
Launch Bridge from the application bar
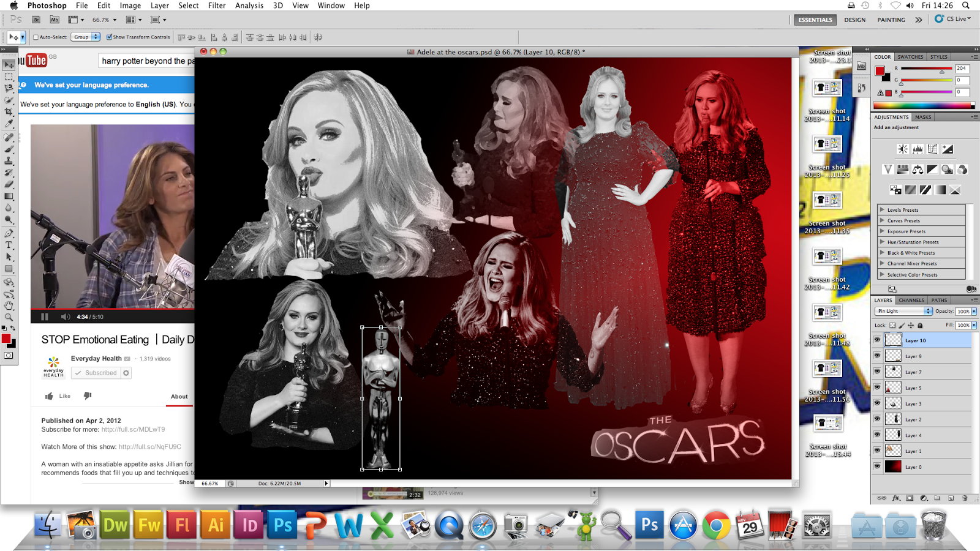[36, 20]
